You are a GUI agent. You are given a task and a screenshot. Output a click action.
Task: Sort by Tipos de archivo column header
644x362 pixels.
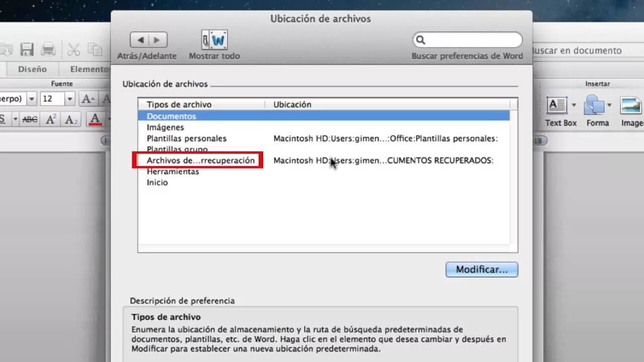[201, 105]
